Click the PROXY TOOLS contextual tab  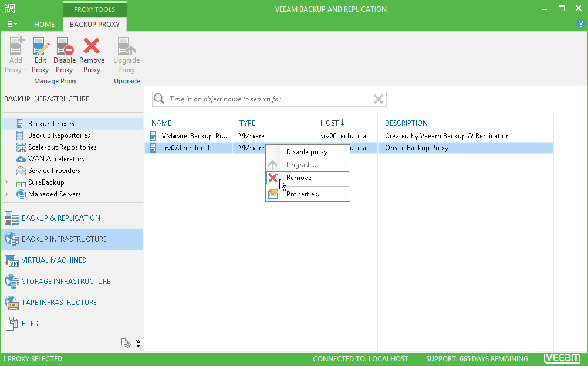pyautogui.click(x=94, y=9)
